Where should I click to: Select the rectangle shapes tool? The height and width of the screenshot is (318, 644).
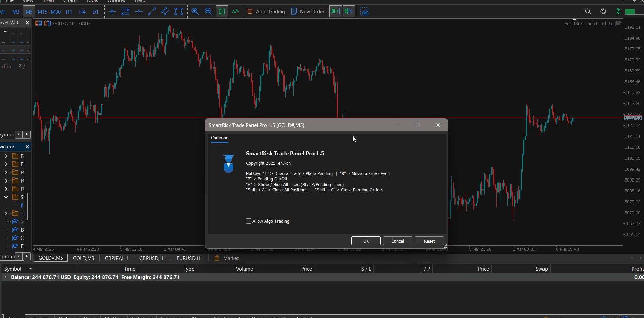click(x=179, y=12)
